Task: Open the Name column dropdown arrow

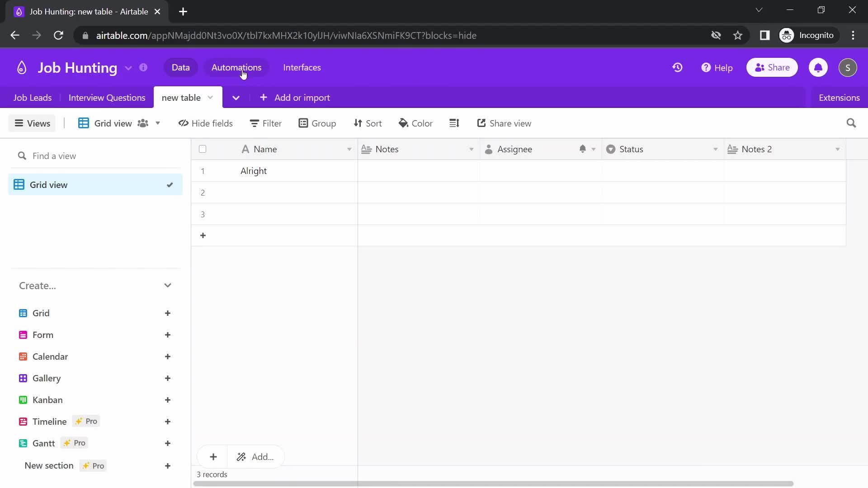Action: (349, 149)
